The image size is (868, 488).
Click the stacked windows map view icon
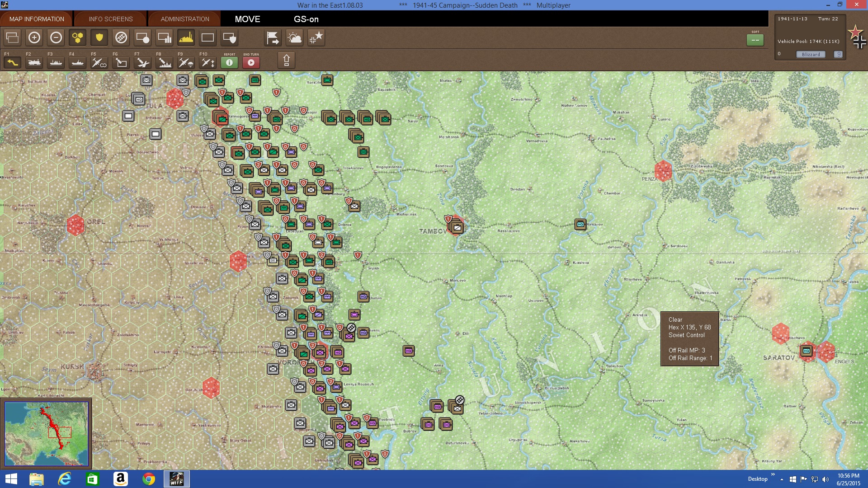12,38
